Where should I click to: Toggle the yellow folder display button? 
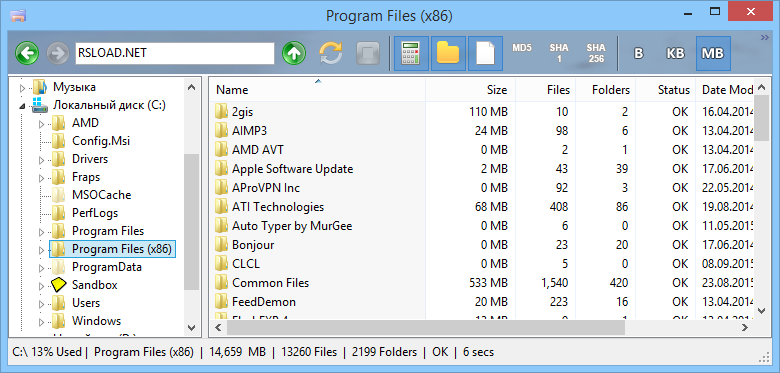click(x=448, y=53)
